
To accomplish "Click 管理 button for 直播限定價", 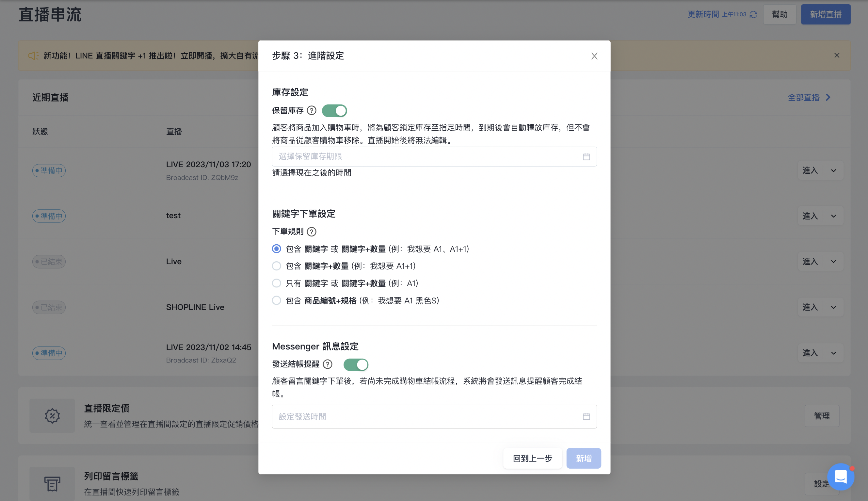I will [822, 416].
